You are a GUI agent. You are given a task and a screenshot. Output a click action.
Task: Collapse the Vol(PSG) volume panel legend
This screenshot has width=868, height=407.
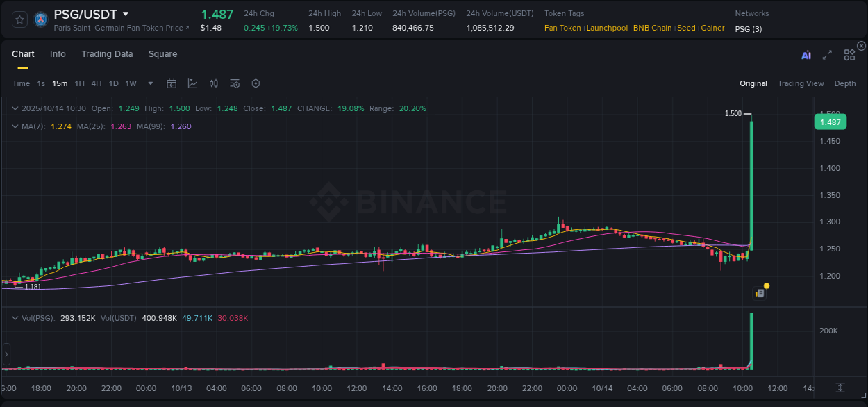(15, 317)
